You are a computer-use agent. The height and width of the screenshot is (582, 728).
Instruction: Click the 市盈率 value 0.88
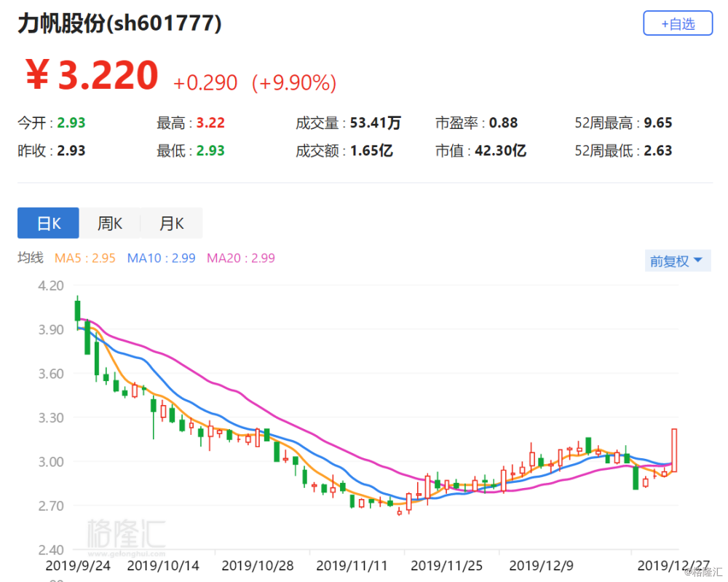click(503, 122)
